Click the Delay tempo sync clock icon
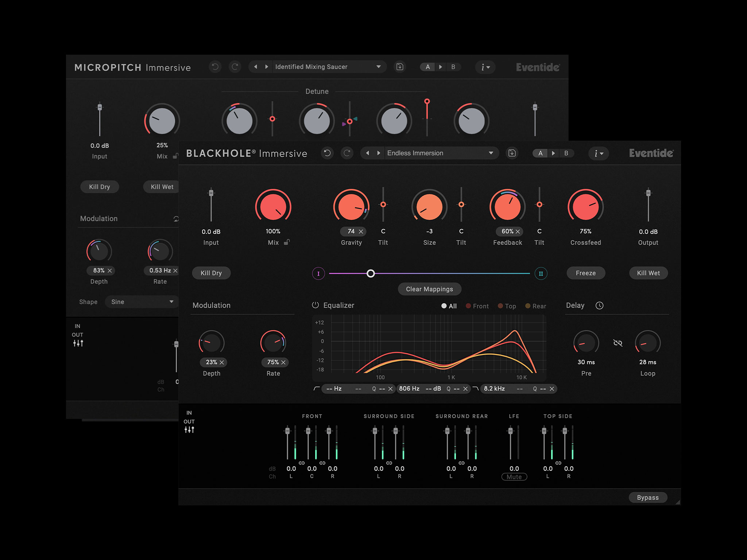747x560 pixels. pyautogui.click(x=599, y=306)
